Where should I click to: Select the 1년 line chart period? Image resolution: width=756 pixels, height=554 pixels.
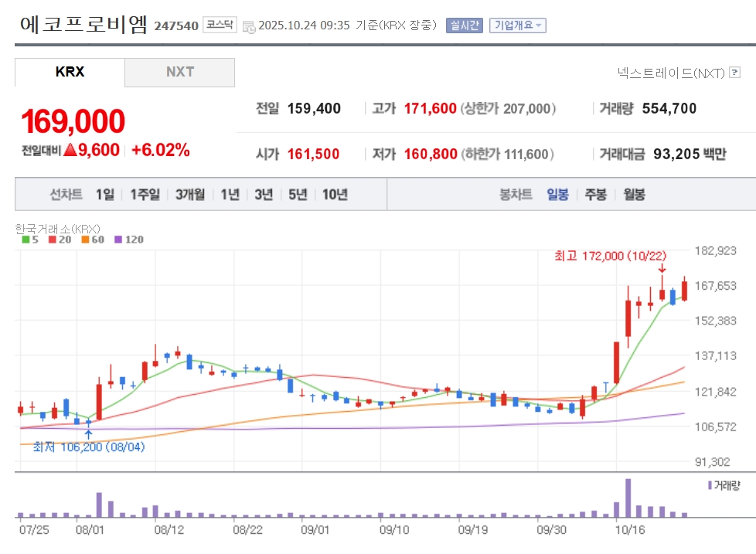click(230, 195)
